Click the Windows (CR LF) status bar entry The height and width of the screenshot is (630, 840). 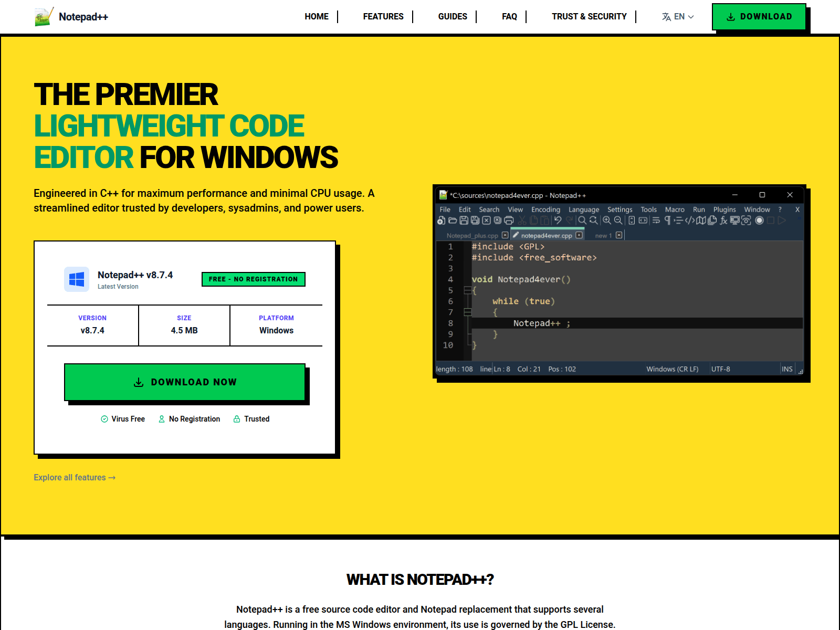point(673,369)
